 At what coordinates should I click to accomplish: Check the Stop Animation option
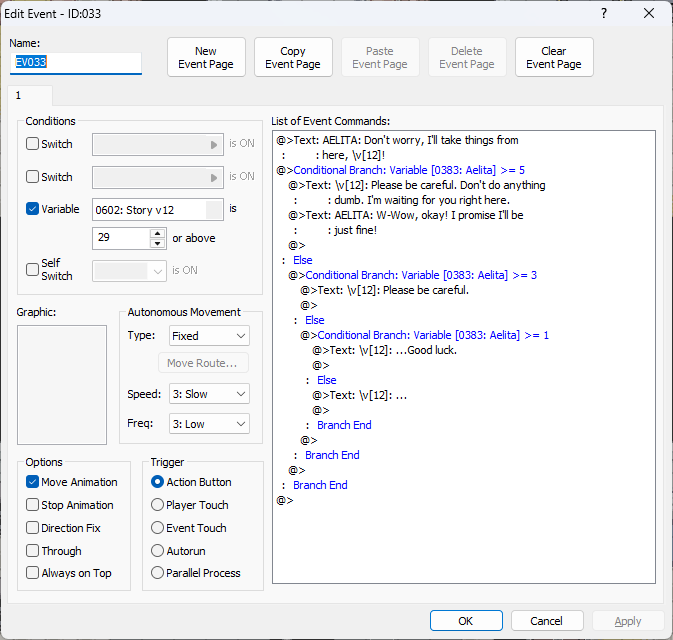pos(33,504)
